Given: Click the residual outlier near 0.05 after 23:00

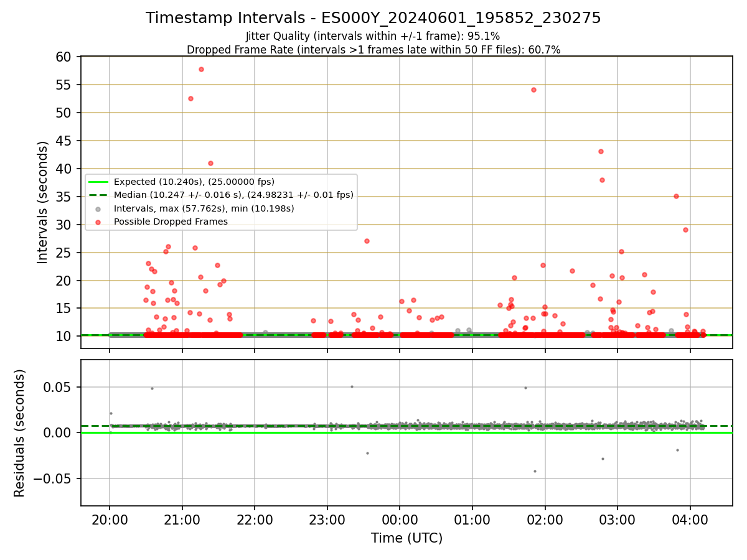Looking at the screenshot, I should (352, 386).
